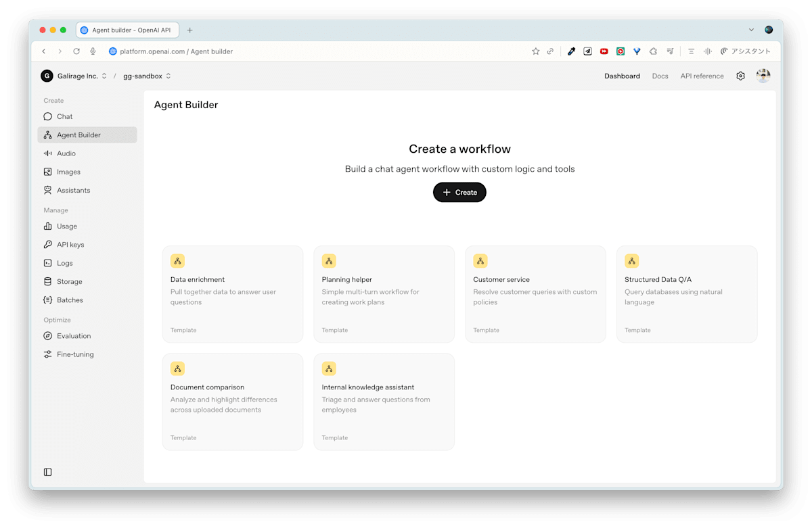Open the browser extensions puzzle icon
The image size is (812, 528).
click(x=653, y=51)
